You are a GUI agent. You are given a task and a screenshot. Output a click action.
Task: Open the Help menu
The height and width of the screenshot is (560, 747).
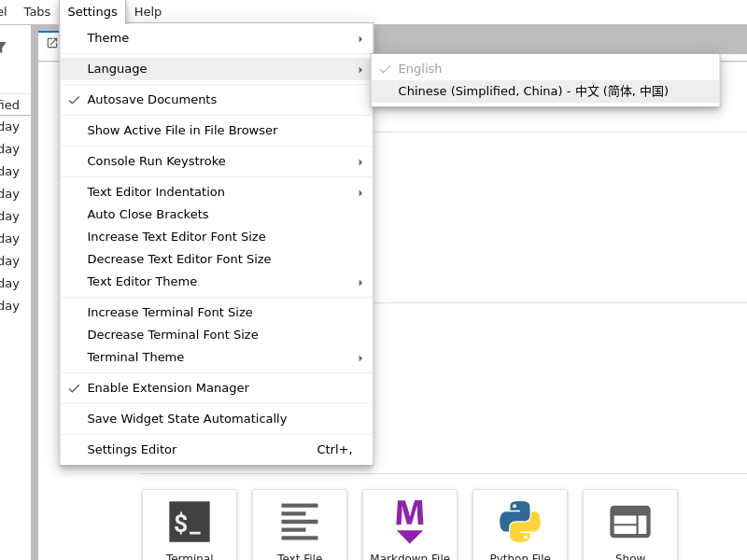point(148,12)
